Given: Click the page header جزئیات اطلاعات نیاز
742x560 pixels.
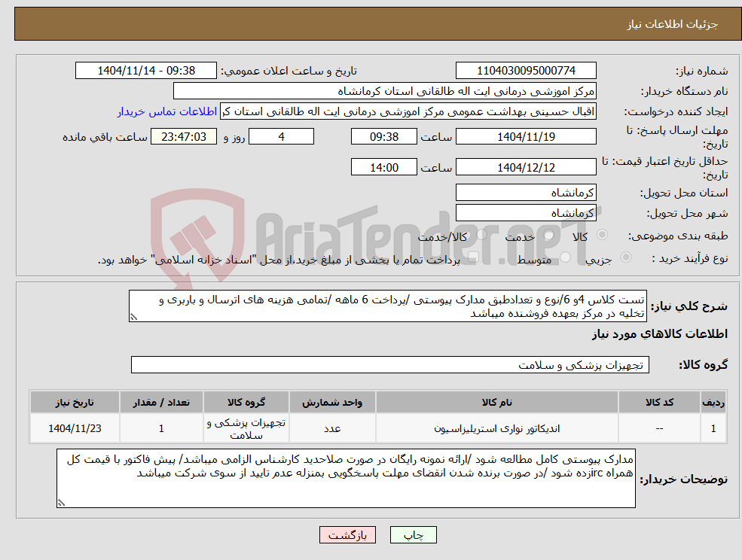Looking at the screenshot, I should click(x=673, y=25).
